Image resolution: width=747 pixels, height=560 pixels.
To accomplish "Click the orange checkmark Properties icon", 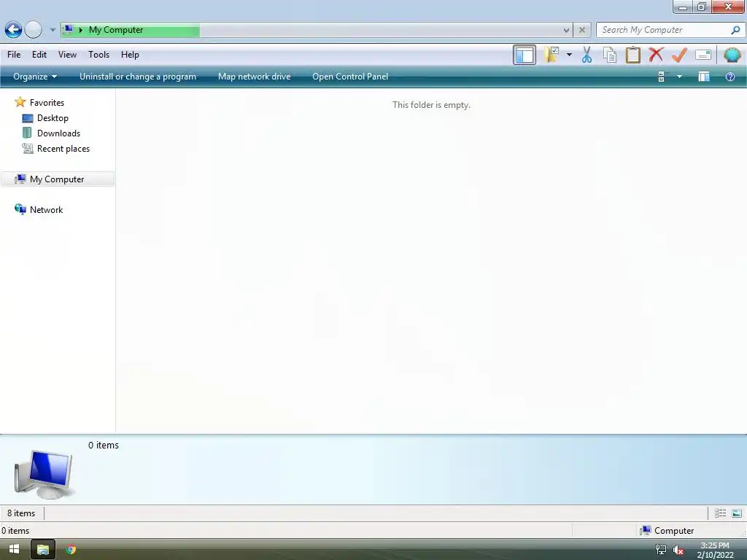I will click(679, 55).
